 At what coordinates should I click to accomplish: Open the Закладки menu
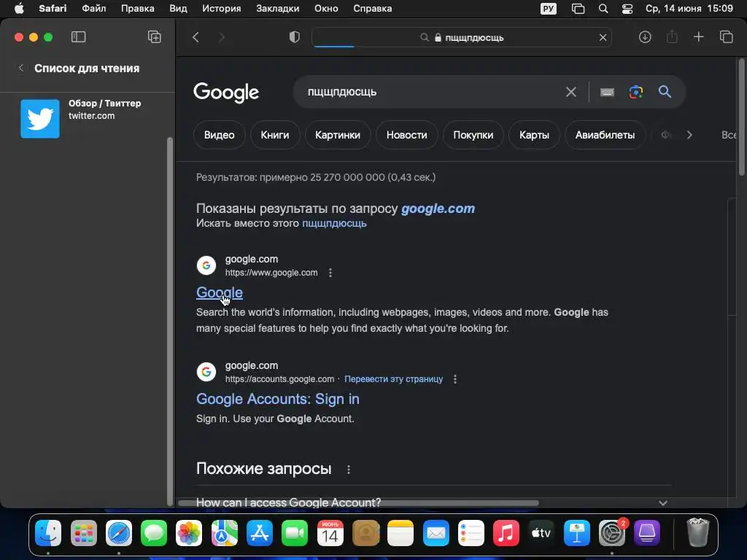pyautogui.click(x=278, y=9)
